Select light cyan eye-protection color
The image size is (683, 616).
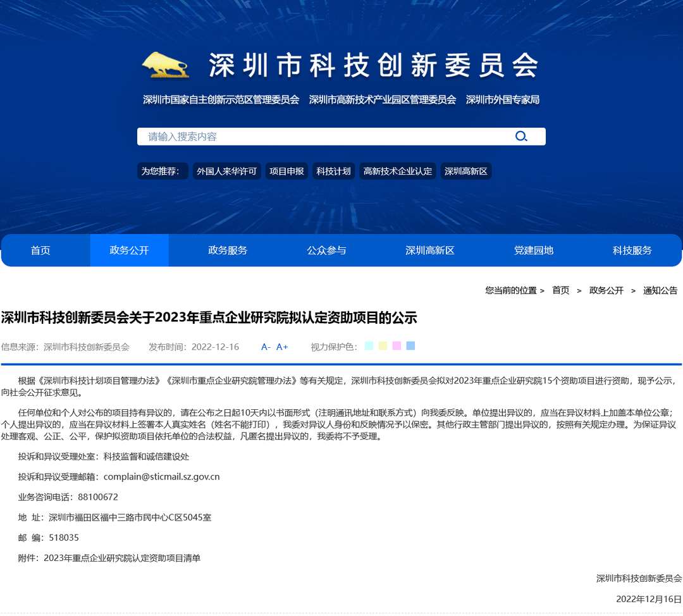369,346
